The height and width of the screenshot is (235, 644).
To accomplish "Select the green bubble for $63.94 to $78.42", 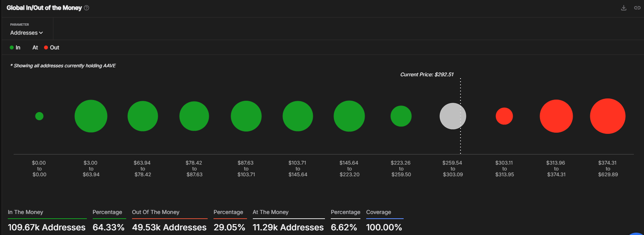I will (143, 116).
